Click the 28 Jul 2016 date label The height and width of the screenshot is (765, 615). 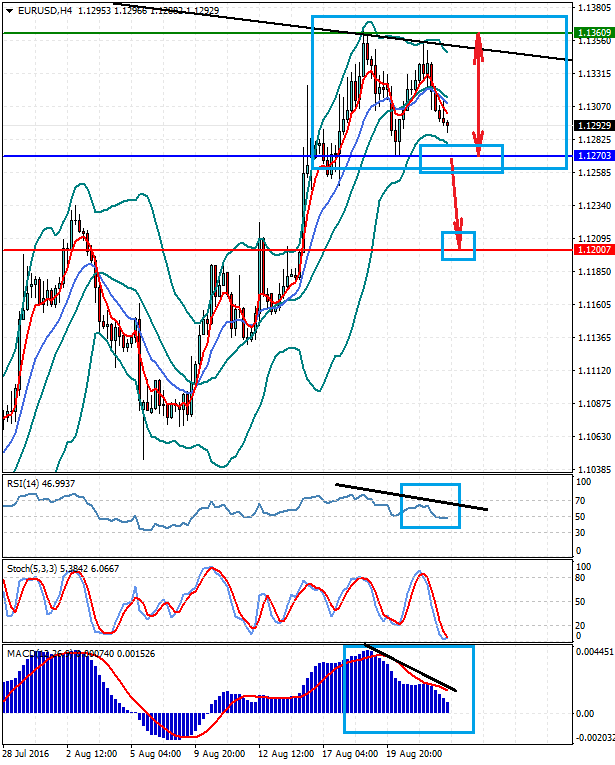point(25,752)
